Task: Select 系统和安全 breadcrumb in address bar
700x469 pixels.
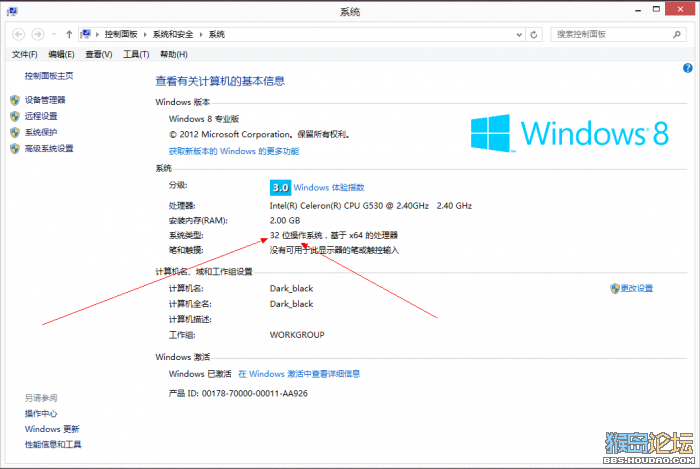Action: (x=173, y=34)
